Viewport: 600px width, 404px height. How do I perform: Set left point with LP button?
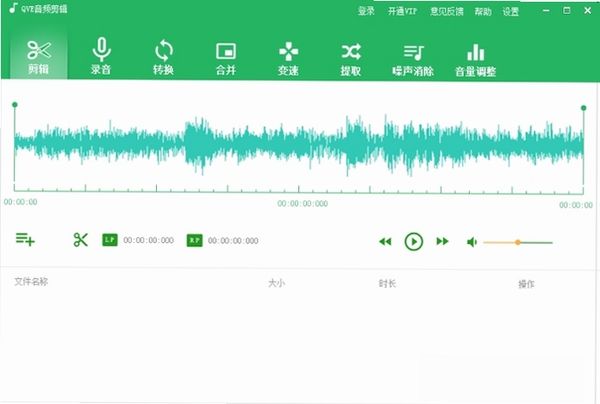(x=110, y=240)
